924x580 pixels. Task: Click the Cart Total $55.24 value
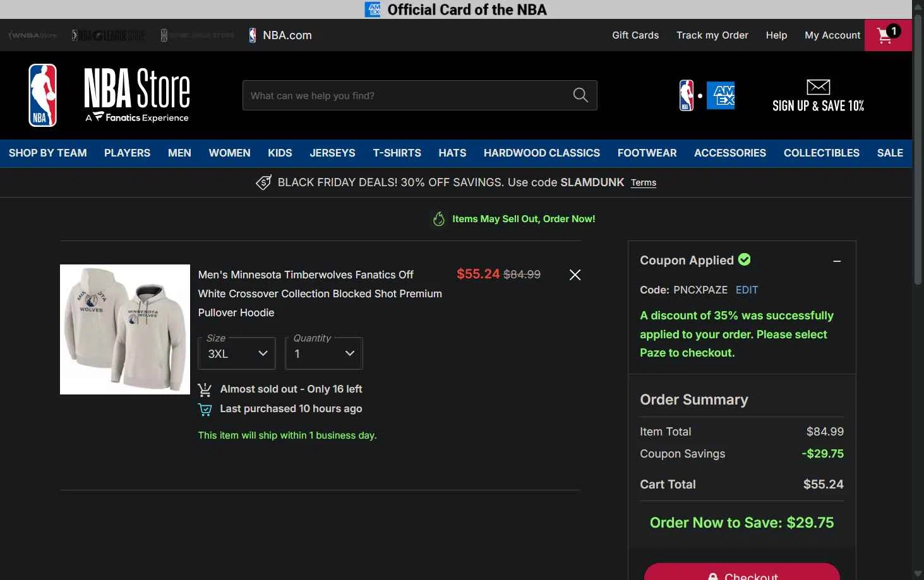pos(823,484)
